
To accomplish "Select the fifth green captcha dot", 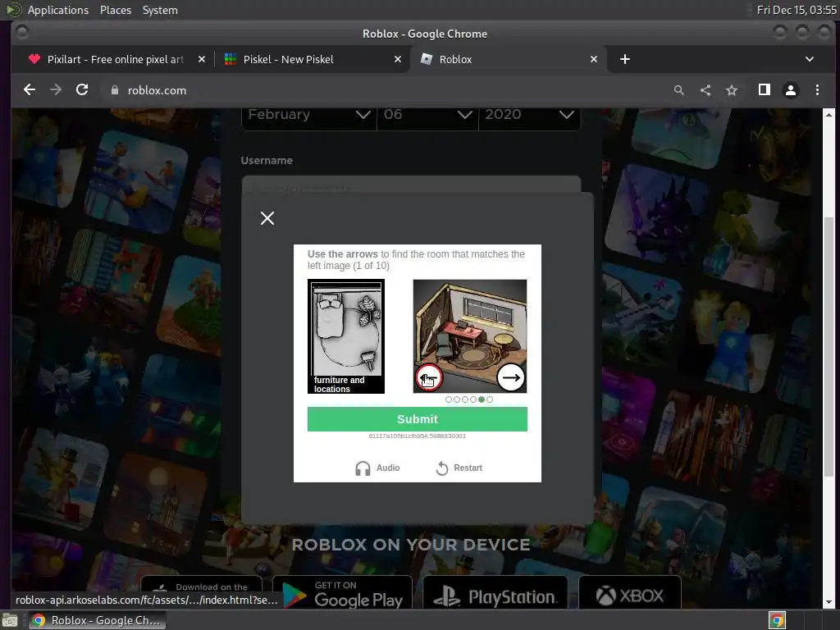I will click(482, 399).
